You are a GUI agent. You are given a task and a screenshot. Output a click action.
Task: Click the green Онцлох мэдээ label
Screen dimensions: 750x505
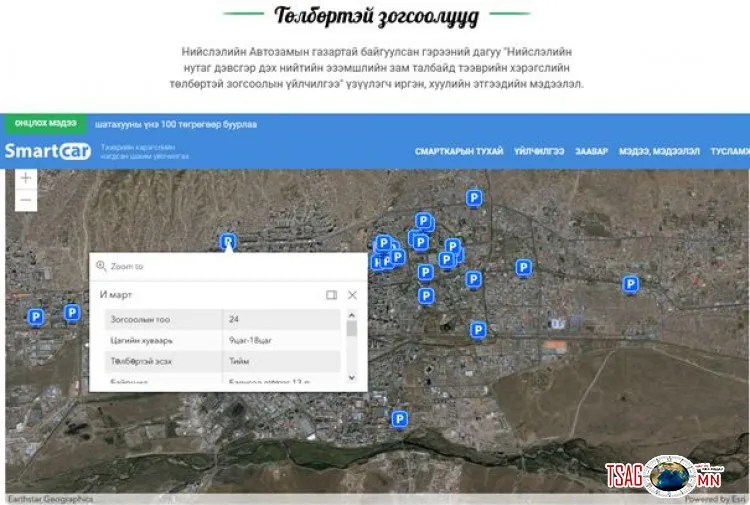(x=45, y=123)
